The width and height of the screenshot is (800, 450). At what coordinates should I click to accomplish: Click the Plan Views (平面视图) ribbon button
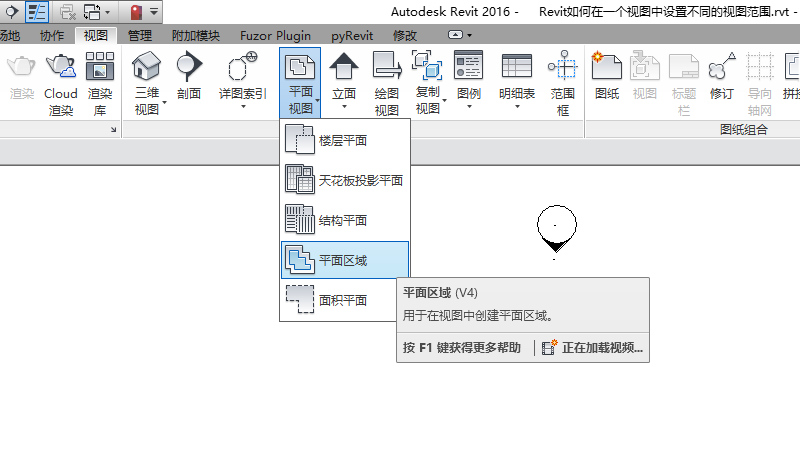300,83
